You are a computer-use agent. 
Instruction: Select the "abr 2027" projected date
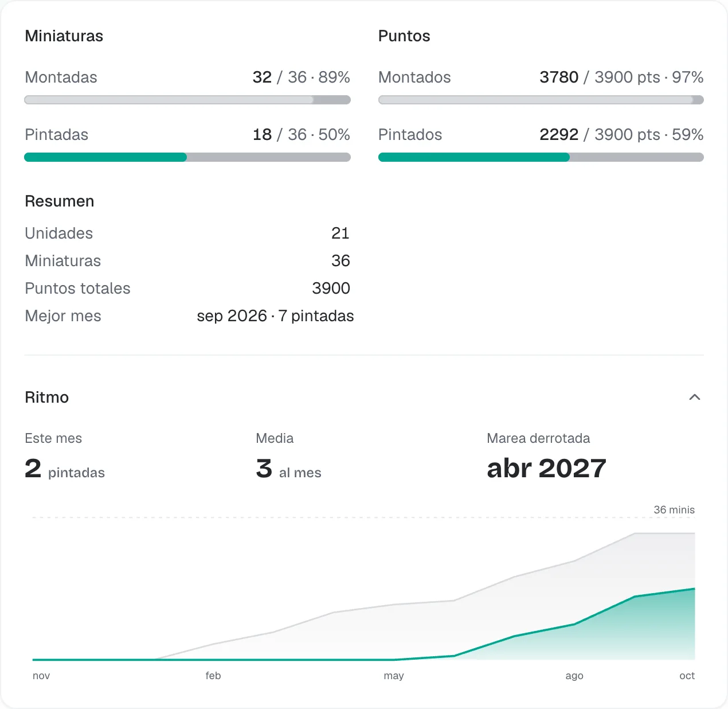(x=546, y=469)
